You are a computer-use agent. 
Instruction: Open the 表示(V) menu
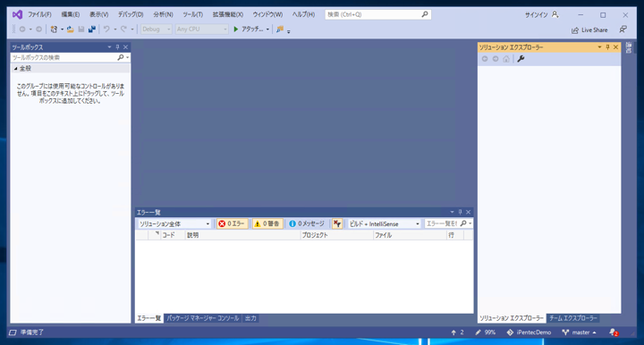99,14
